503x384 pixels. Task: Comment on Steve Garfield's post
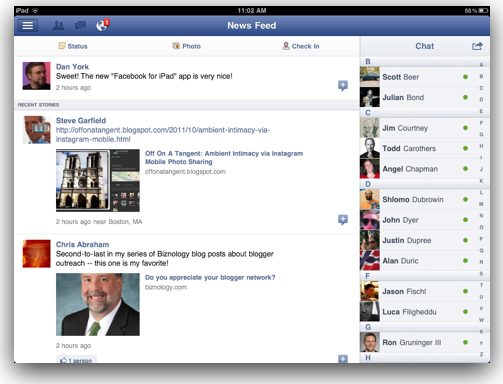343,220
